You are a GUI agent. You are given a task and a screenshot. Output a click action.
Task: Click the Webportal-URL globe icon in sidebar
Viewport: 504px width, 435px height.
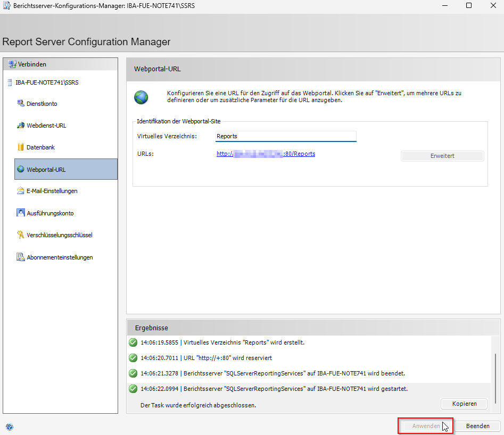coord(21,169)
